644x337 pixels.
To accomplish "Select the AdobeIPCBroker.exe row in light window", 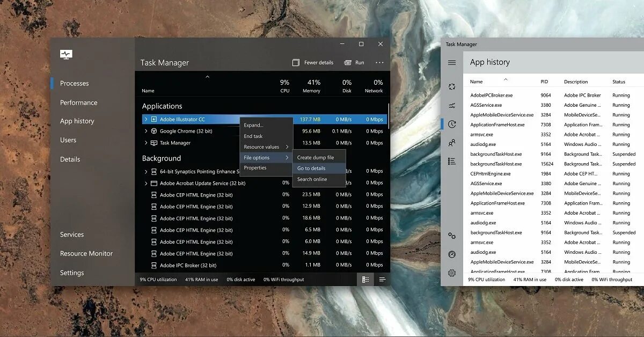I will [x=553, y=96].
